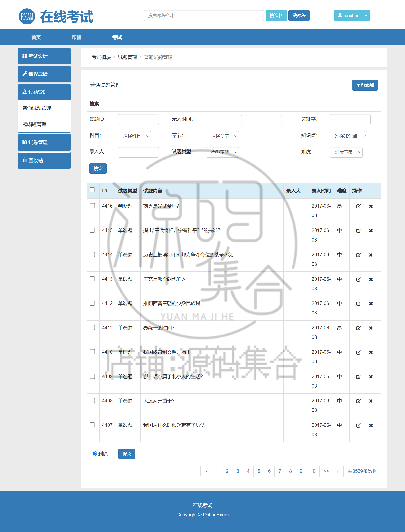
Task: Jump to last page arrow
Action: pos(338,471)
